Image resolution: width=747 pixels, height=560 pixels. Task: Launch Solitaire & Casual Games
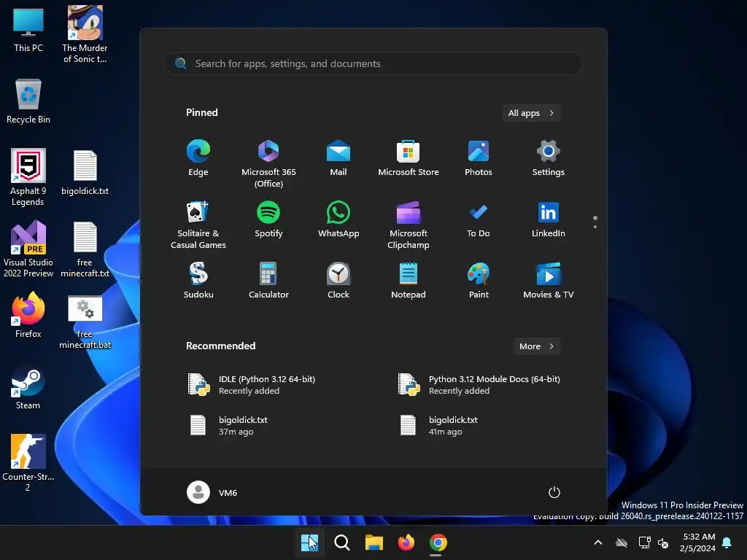tap(198, 225)
